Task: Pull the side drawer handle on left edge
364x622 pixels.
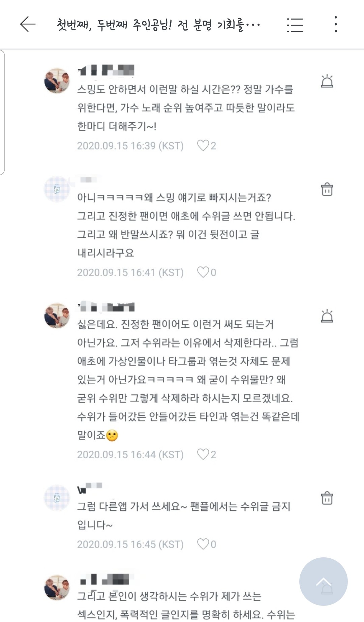Action: 2,112
